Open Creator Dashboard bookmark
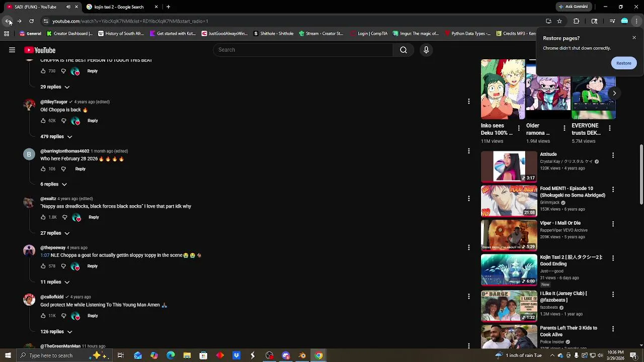644x362 pixels. pos(69,34)
